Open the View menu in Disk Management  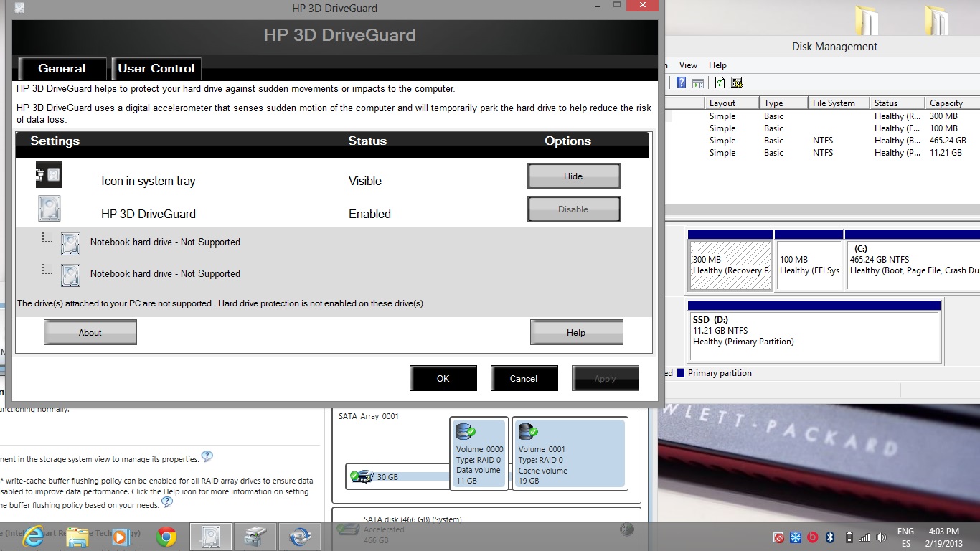(688, 65)
